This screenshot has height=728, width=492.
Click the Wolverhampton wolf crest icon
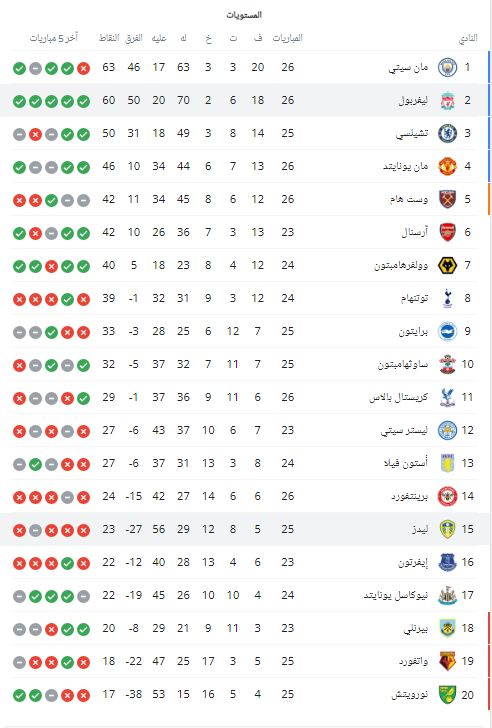447,265
